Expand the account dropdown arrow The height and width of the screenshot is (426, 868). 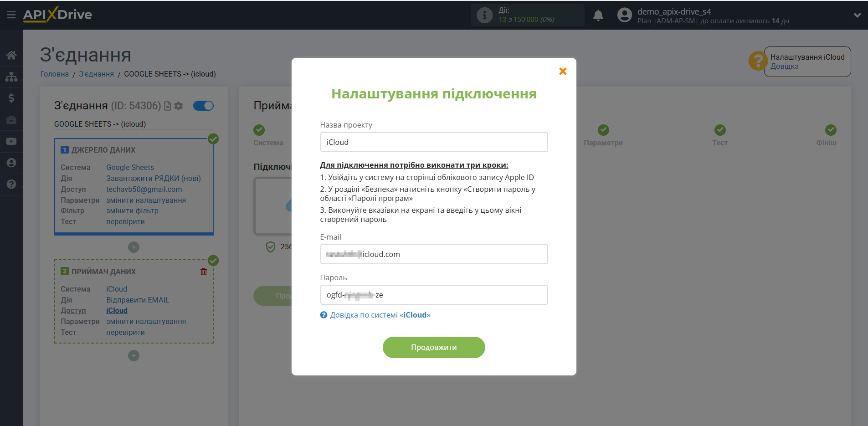[x=857, y=15]
